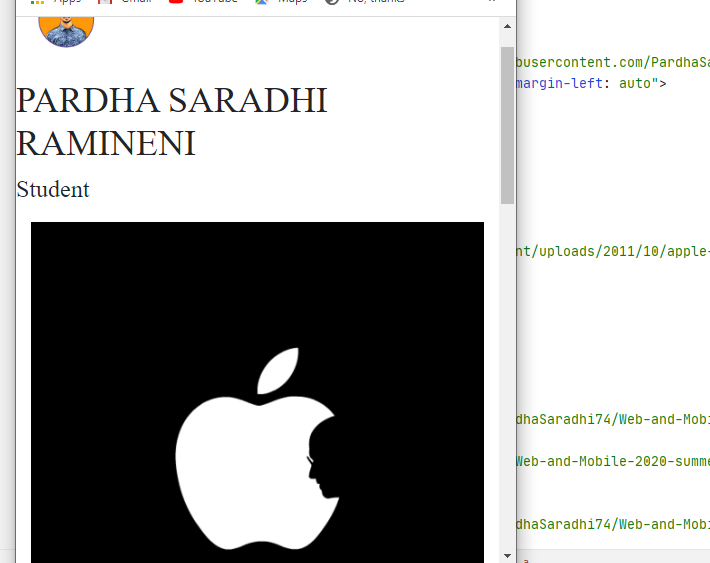Click the "Web-and-Mobile-2020-summe" code line

tap(613, 461)
